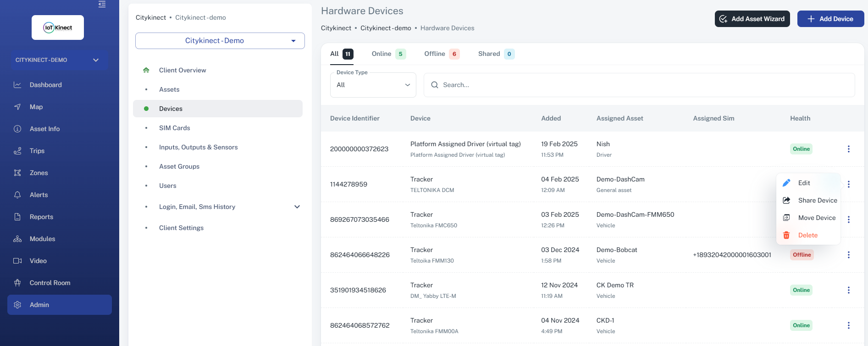
Task: Open Trips from the left navigation
Action: 37,151
